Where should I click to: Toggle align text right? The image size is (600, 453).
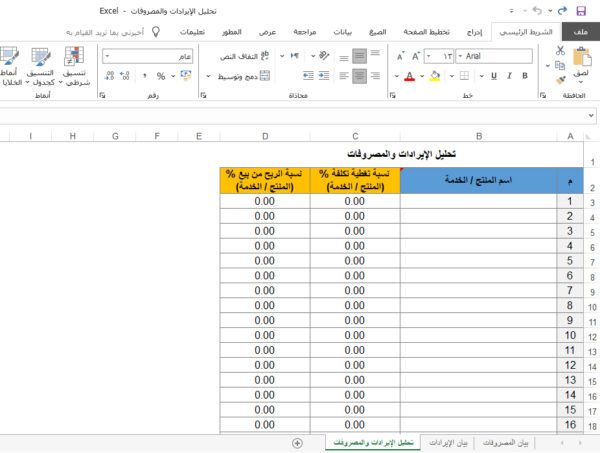(x=375, y=76)
